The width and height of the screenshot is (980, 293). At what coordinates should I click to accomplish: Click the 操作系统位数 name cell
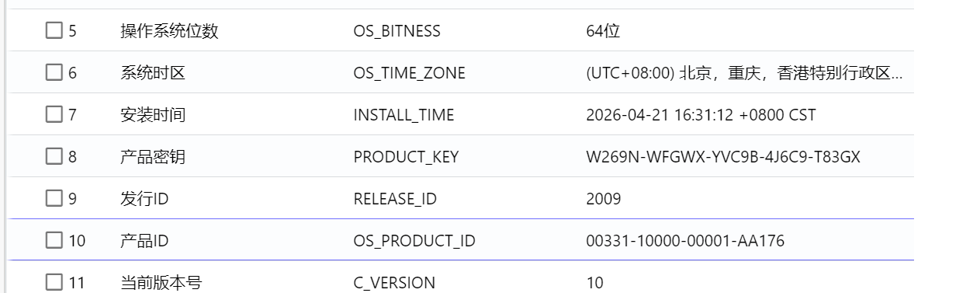coord(169,31)
